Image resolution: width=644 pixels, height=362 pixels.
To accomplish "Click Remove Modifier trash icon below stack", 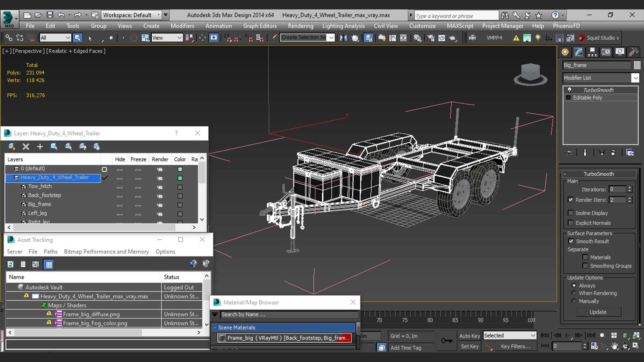I will pos(613,153).
